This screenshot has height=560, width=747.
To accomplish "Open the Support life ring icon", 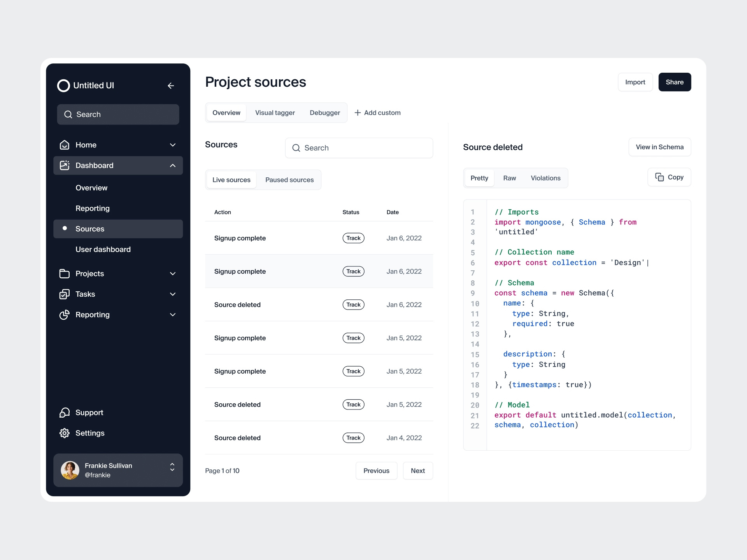I will click(65, 412).
